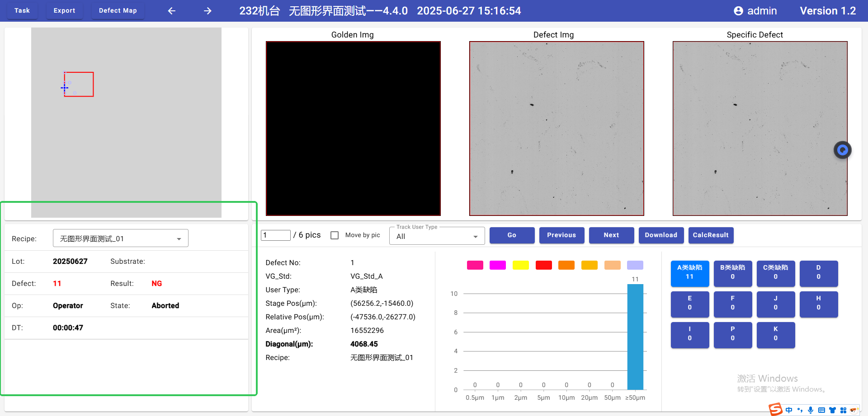Click the deep pink legend swatch

click(475, 265)
